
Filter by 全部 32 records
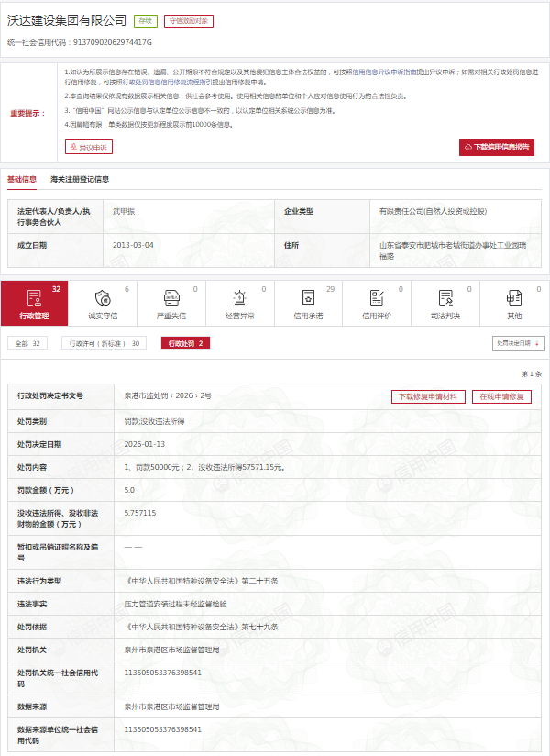tap(28, 343)
